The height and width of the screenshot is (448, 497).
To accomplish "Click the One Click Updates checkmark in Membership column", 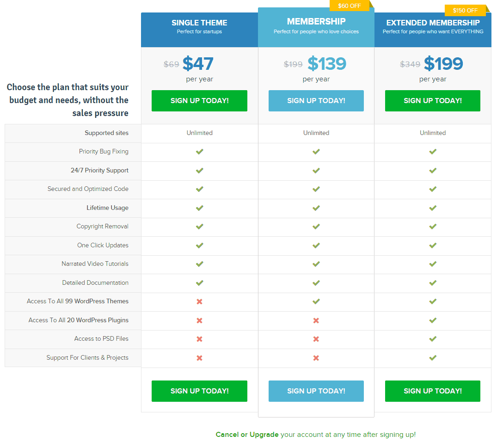I will pos(316,245).
